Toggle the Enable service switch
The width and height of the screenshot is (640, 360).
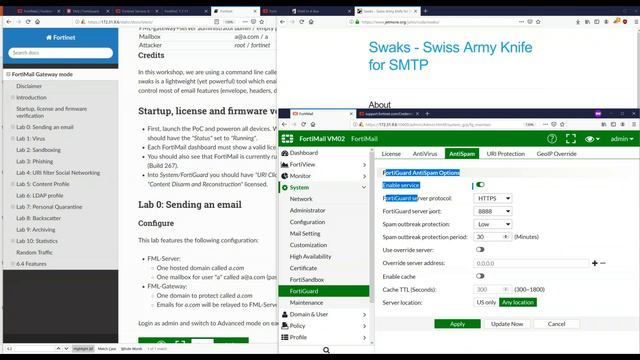coord(480,185)
